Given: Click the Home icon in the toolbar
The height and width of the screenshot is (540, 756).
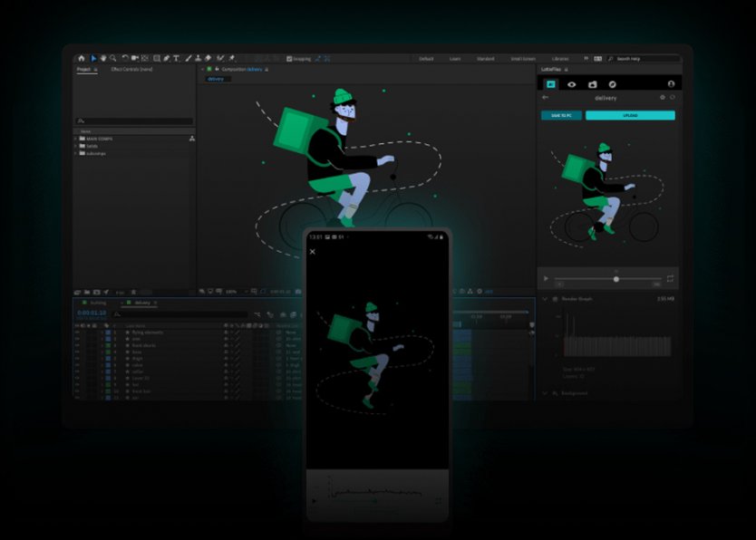Looking at the screenshot, I should tap(81, 57).
